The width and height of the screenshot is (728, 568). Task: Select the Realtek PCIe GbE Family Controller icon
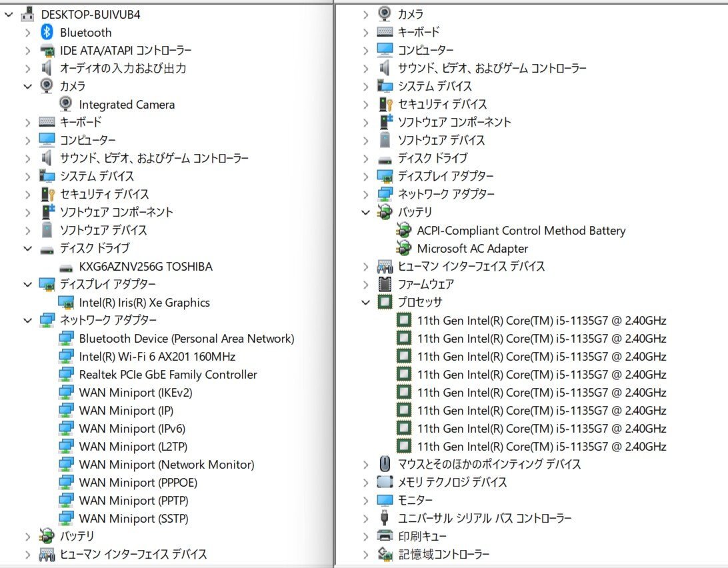pos(65,374)
